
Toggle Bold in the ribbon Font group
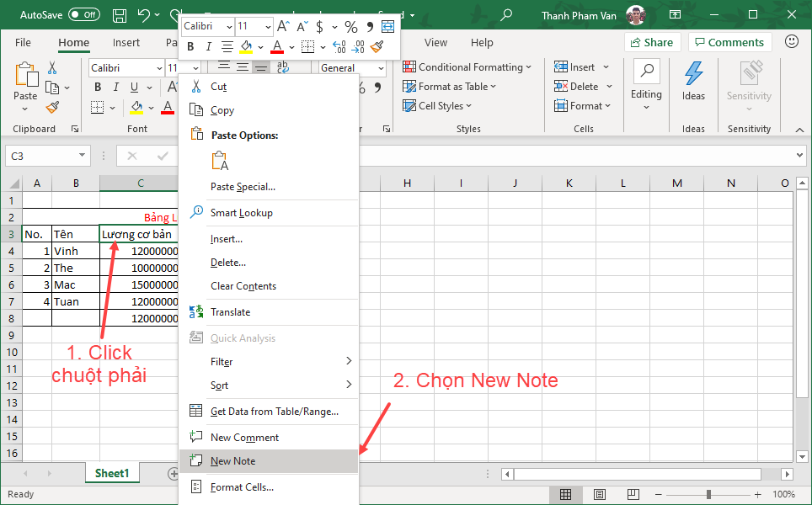pos(98,87)
